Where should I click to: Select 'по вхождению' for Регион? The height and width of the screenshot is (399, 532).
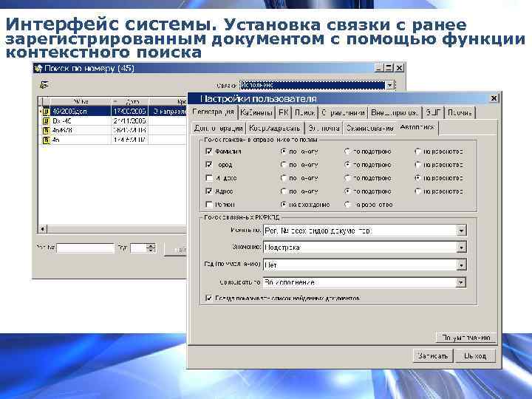tap(284, 205)
